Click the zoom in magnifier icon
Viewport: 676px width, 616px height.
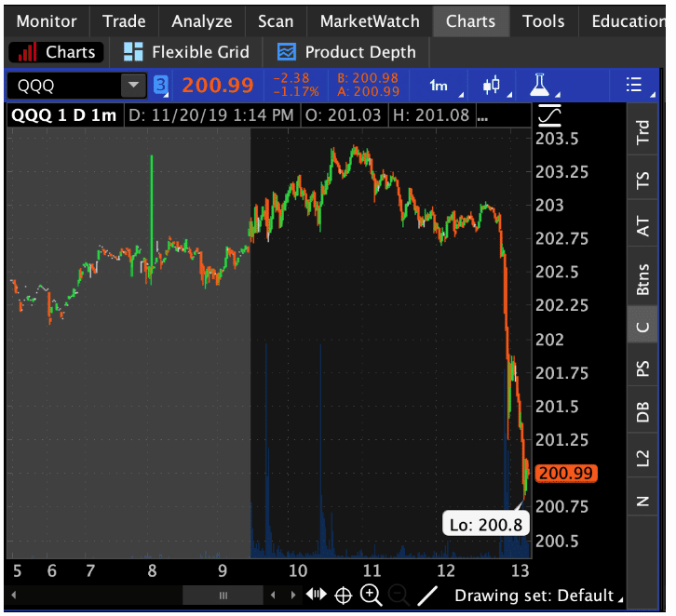371,596
